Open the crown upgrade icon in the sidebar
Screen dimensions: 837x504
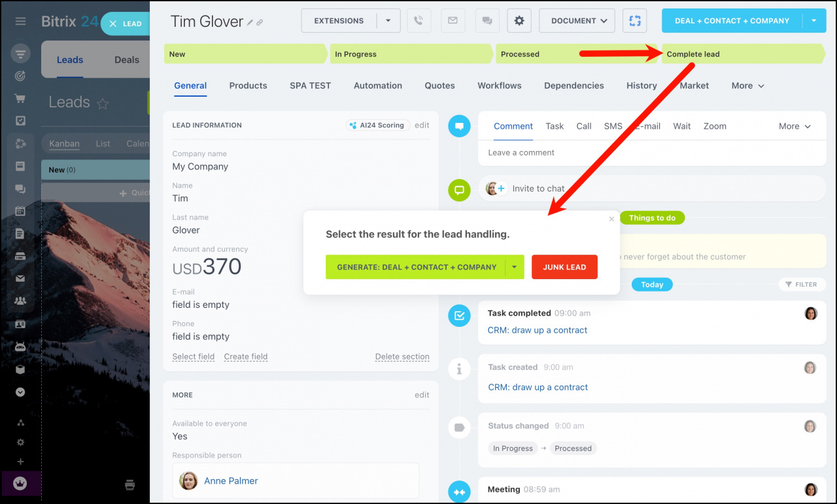(x=20, y=484)
